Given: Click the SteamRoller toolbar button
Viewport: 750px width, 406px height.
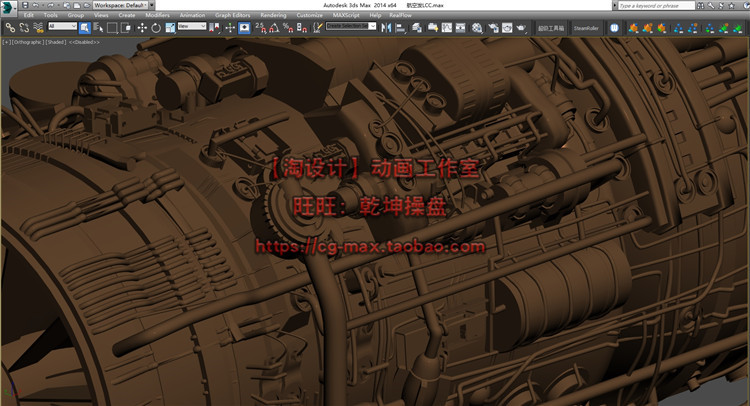Looking at the screenshot, I should (x=586, y=28).
